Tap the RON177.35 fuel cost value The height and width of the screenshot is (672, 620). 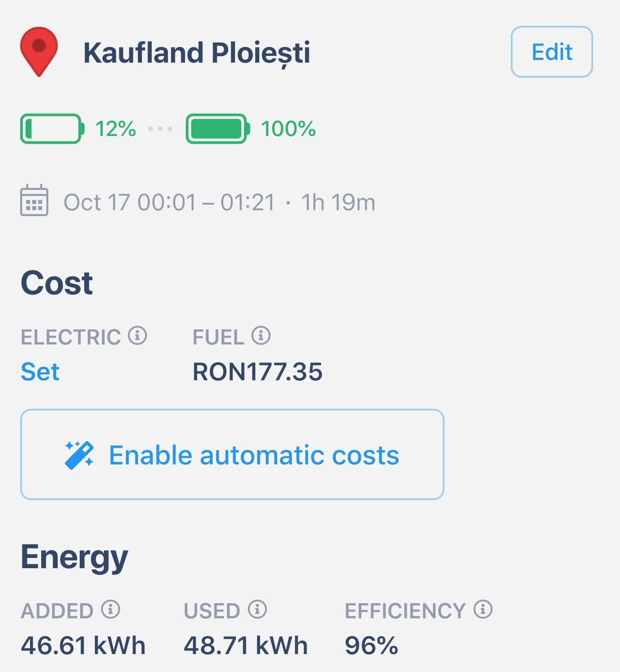257,372
